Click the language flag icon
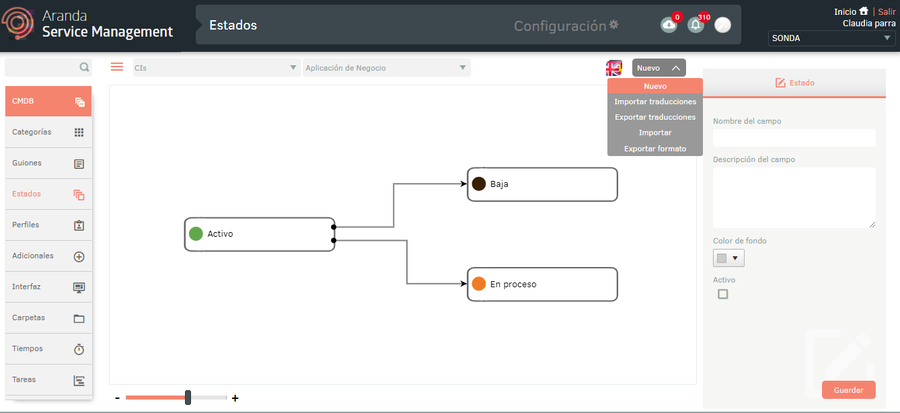This screenshot has height=413, width=900. click(614, 68)
